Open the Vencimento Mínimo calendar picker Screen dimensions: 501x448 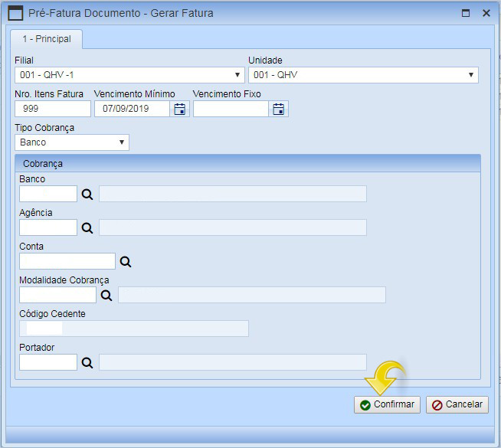[180, 110]
